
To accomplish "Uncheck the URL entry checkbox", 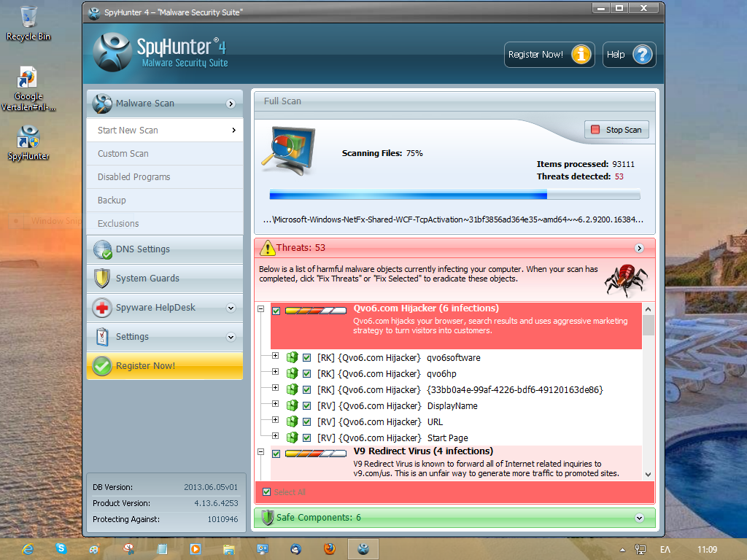I will coord(307,422).
